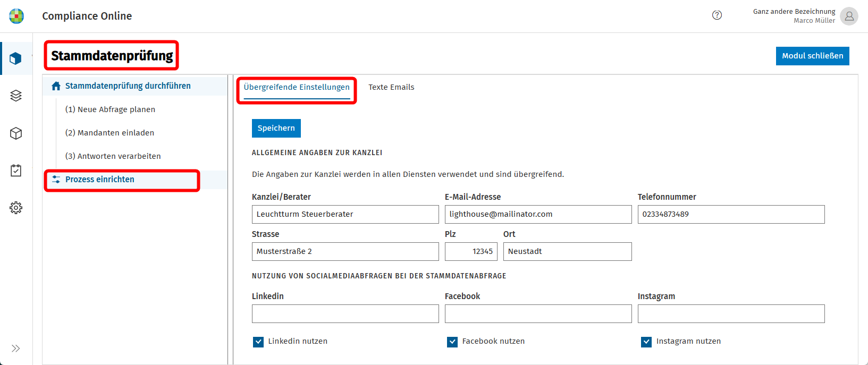Click the Nutzung von Socialmediaabfragen section heading
The height and width of the screenshot is (365, 868).
tap(379, 276)
